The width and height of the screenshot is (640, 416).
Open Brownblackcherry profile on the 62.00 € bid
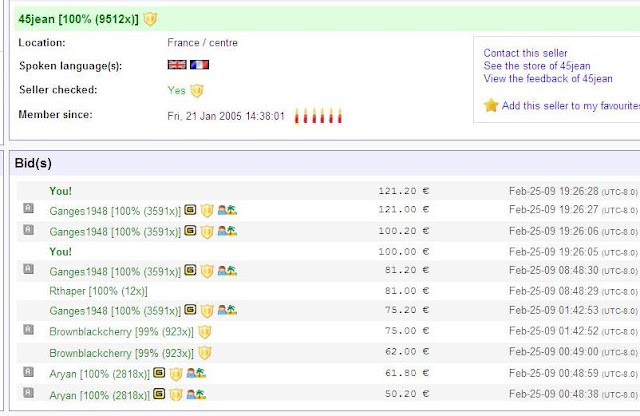tap(121, 353)
